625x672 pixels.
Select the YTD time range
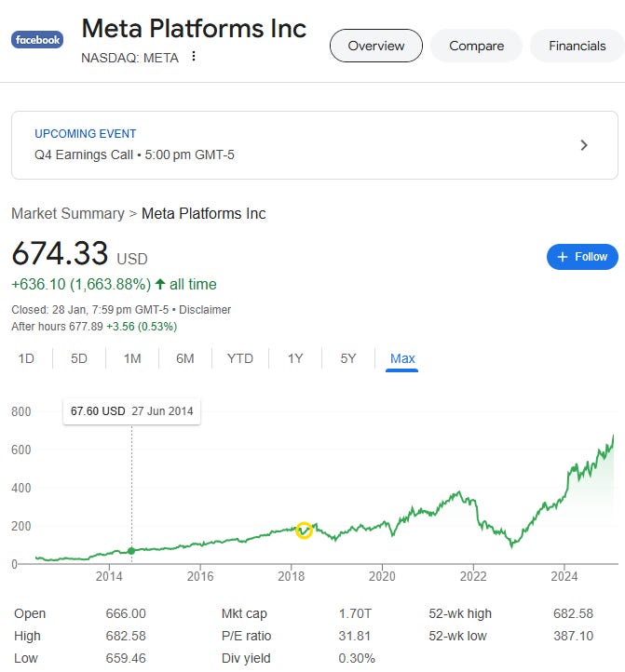click(240, 358)
